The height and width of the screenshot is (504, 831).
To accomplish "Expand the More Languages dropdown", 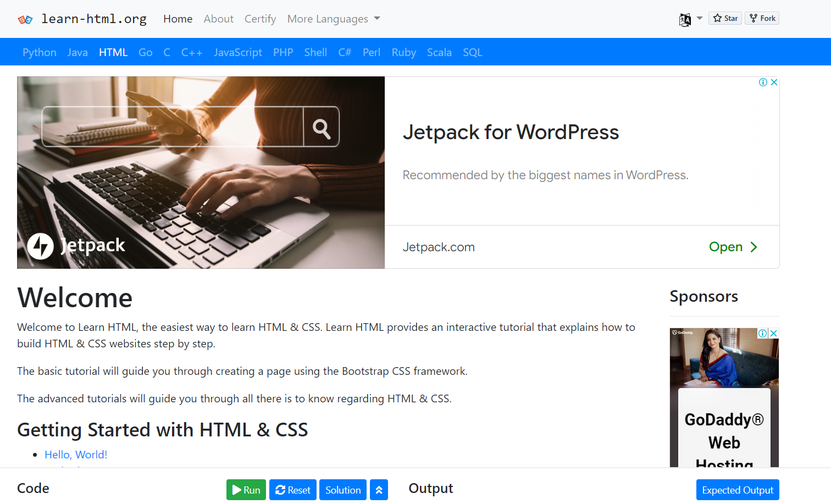I will tap(334, 19).
